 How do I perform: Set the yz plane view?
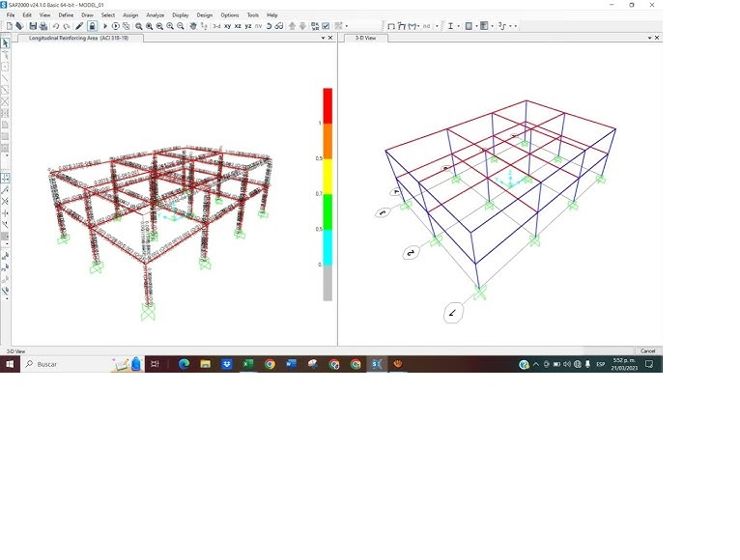click(x=248, y=26)
